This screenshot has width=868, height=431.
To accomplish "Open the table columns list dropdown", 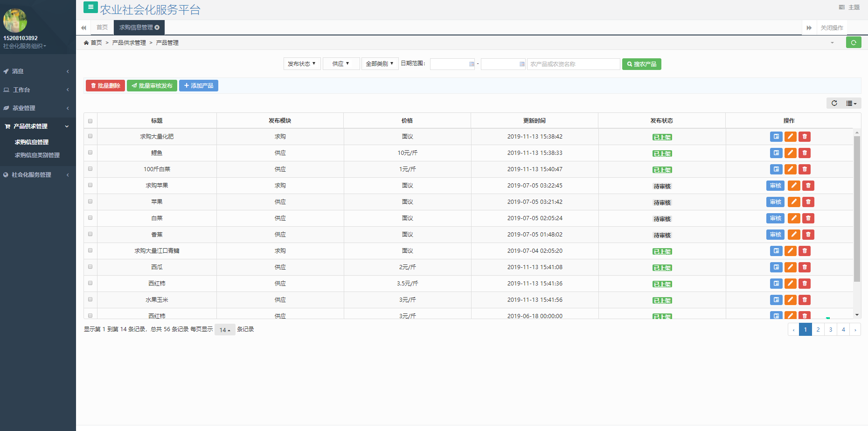I will 851,103.
